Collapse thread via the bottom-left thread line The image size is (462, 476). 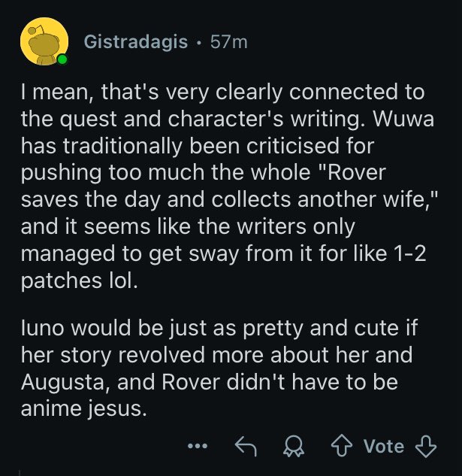(20, 472)
